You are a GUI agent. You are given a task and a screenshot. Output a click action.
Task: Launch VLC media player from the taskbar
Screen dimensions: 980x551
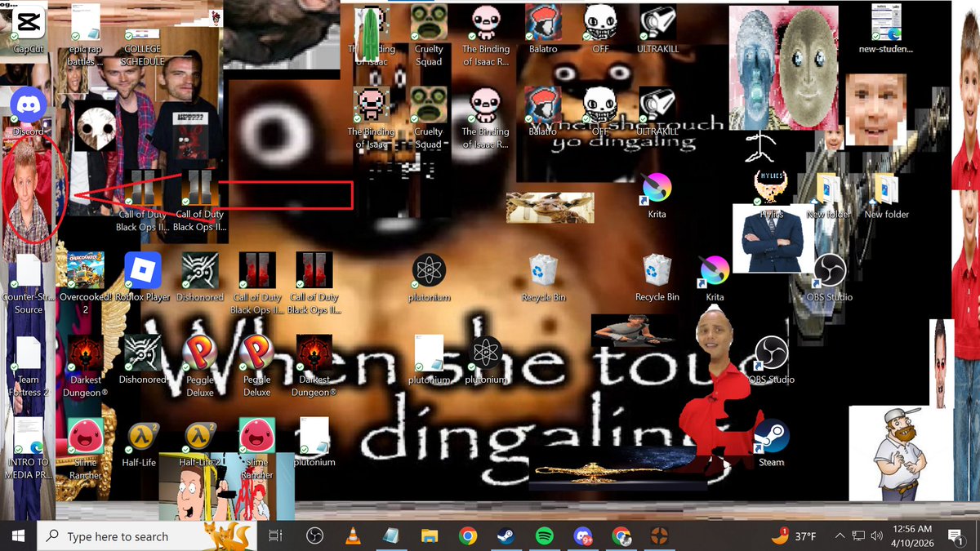(353, 536)
